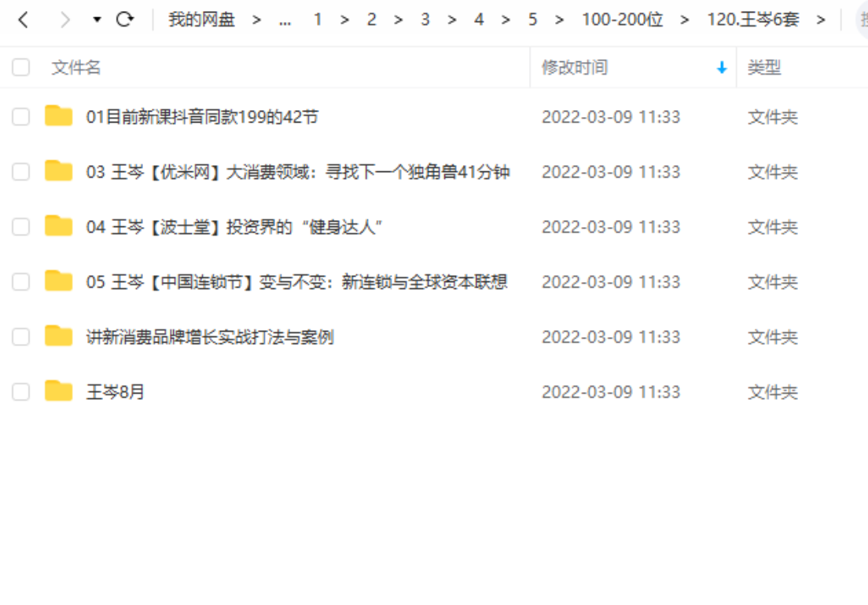Viewport: 868px width, 605px height.
Task: Go back with the left arrow icon
Action: coord(24,20)
